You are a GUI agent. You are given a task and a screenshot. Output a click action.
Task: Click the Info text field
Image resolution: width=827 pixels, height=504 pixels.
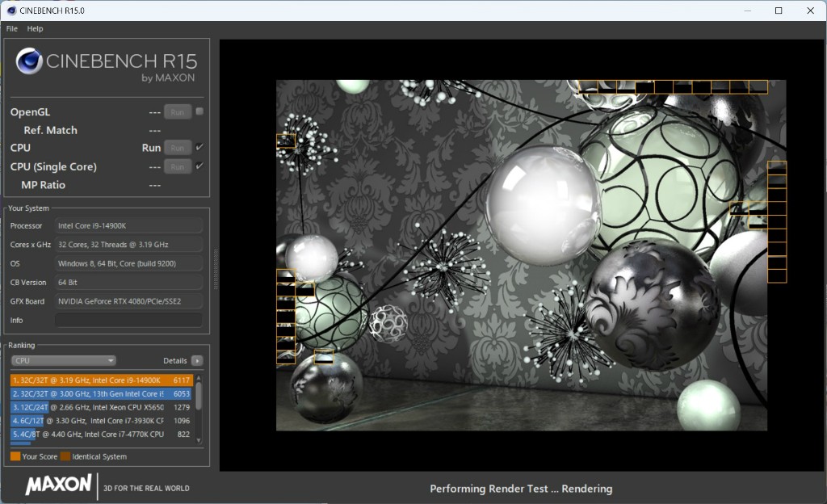click(128, 321)
